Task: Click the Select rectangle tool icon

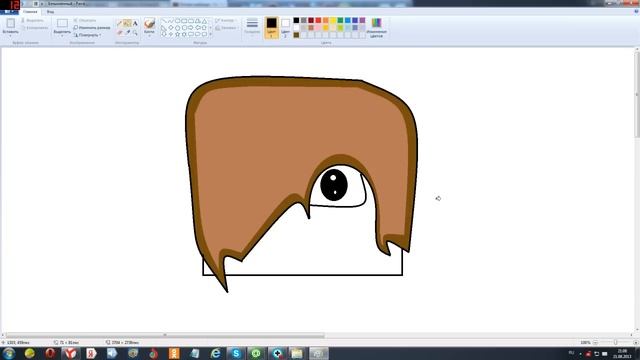Action: (x=62, y=23)
